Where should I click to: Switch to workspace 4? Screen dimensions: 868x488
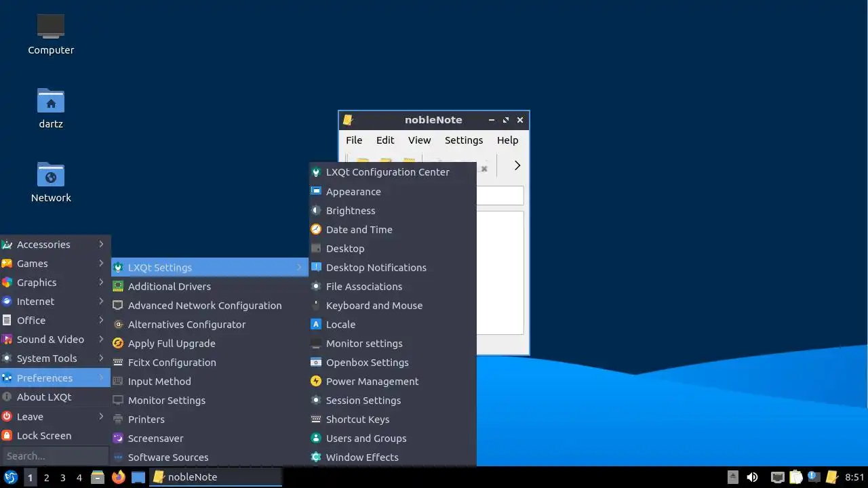point(79,477)
